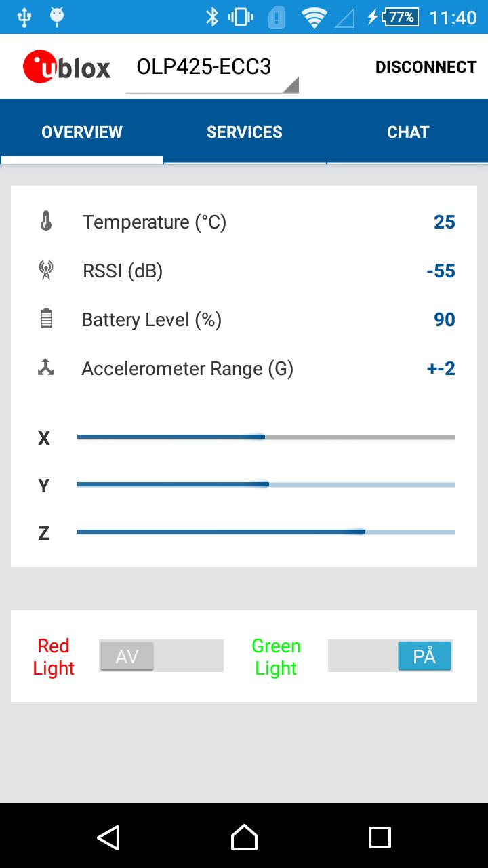The width and height of the screenshot is (488, 868).
Task: Toggle the Red Light switch showing AV
Action: point(161,656)
